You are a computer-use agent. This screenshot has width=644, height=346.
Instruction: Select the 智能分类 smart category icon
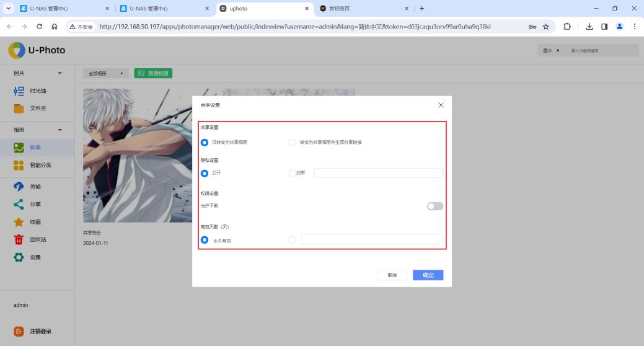(19, 166)
